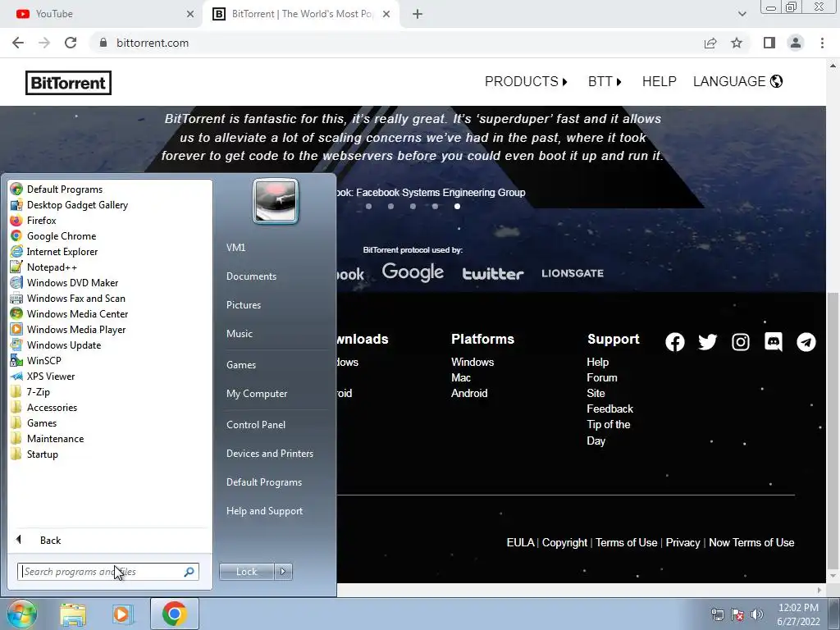Open HELP in site navigation
Screen dimensions: 840x630
click(659, 81)
